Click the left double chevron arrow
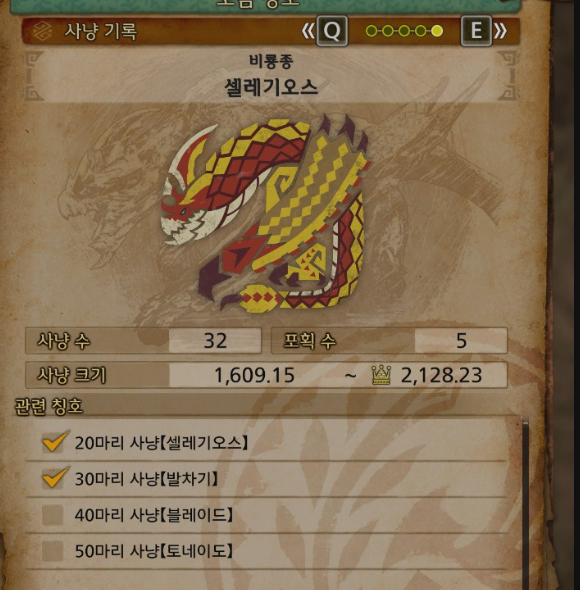This screenshot has width=580, height=590. (x=308, y=31)
